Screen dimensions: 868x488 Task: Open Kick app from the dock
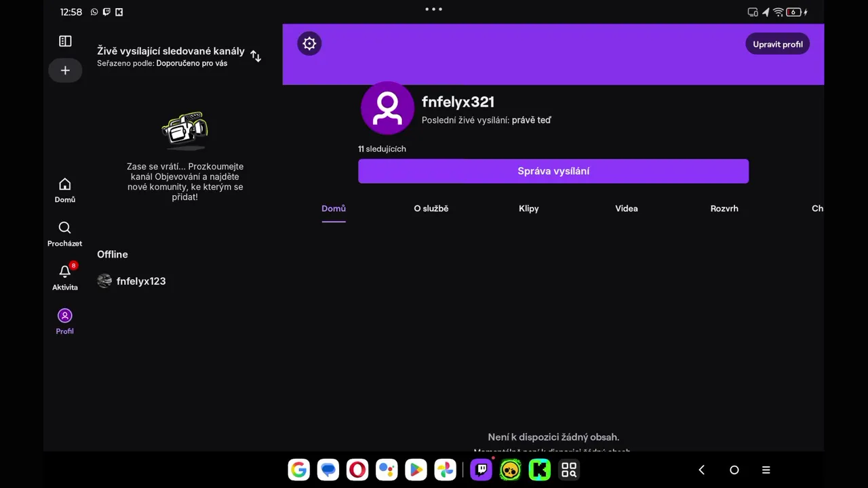[x=540, y=470]
